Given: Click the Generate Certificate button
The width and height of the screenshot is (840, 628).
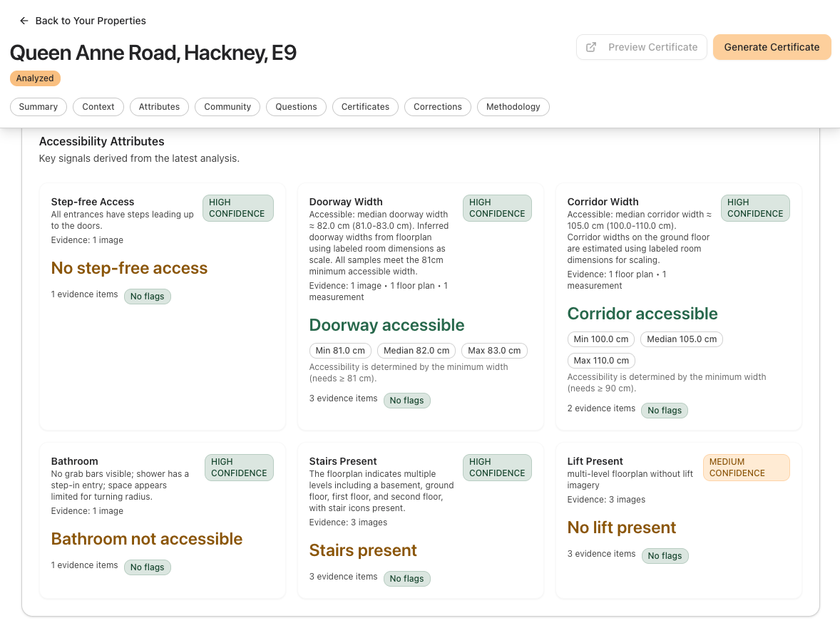Looking at the screenshot, I should pyautogui.click(x=772, y=46).
